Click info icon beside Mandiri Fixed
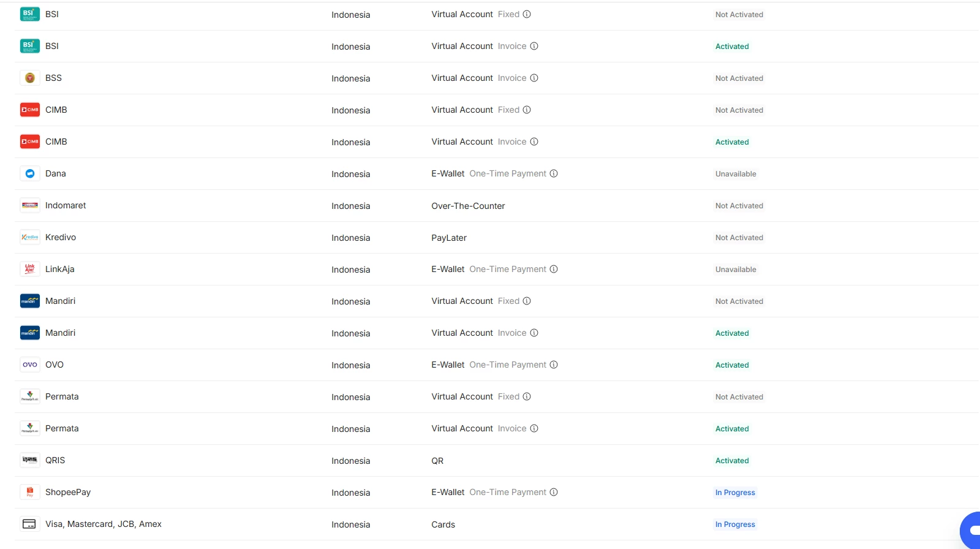980x549 pixels. pos(527,301)
